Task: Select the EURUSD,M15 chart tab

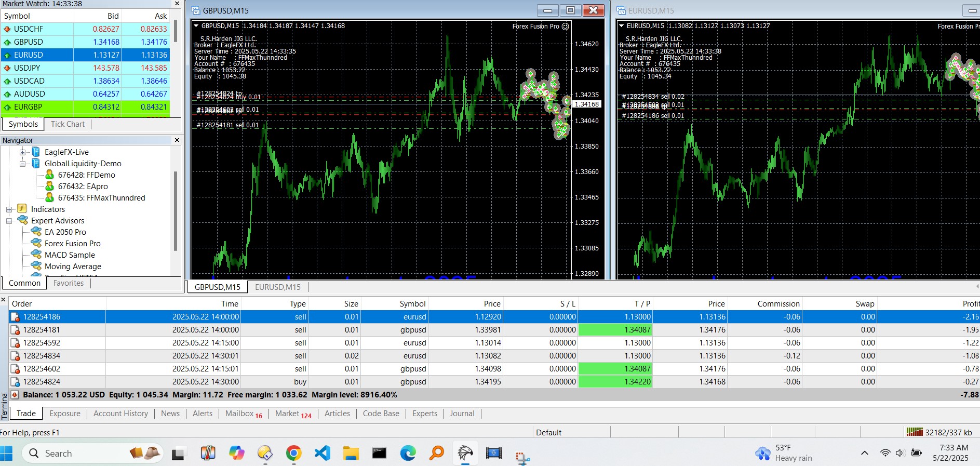Action: point(278,287)
